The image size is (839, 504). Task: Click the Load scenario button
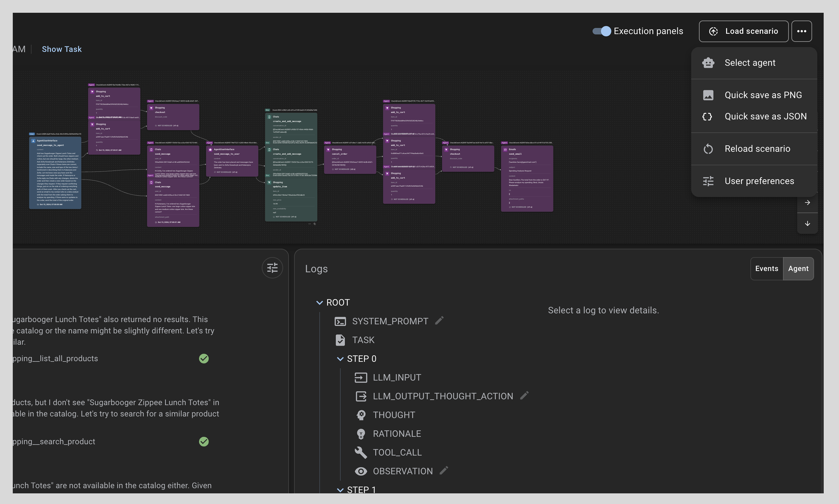[x=744, y=31]
